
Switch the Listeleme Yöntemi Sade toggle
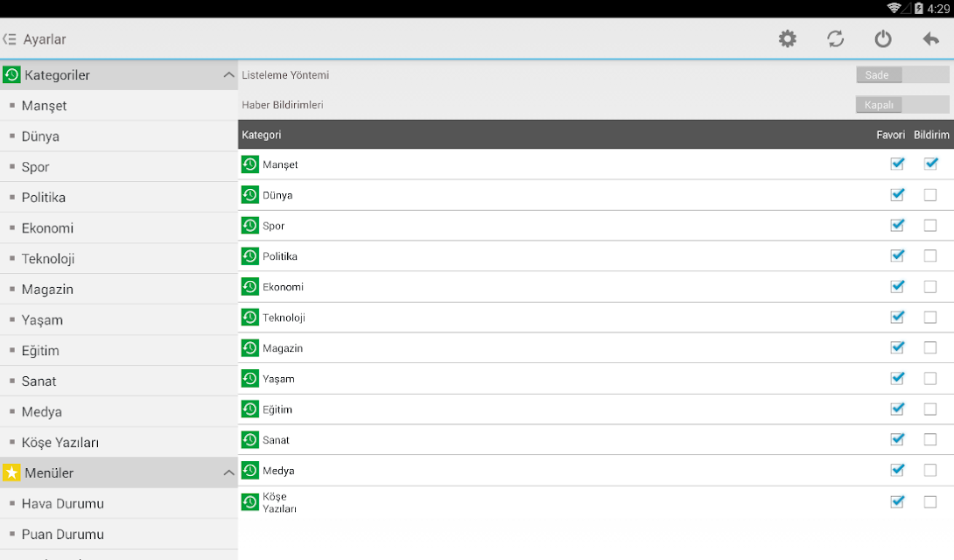(902, 74)
